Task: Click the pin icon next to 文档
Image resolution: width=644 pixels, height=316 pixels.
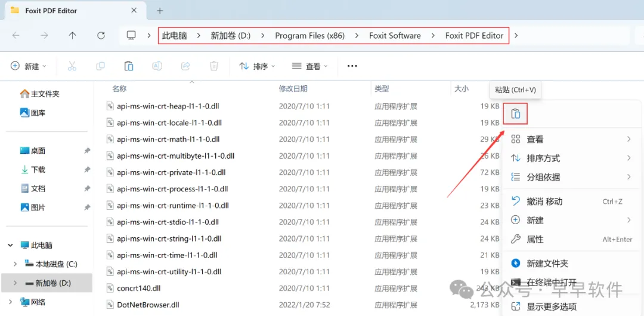Action: (86, 188)
